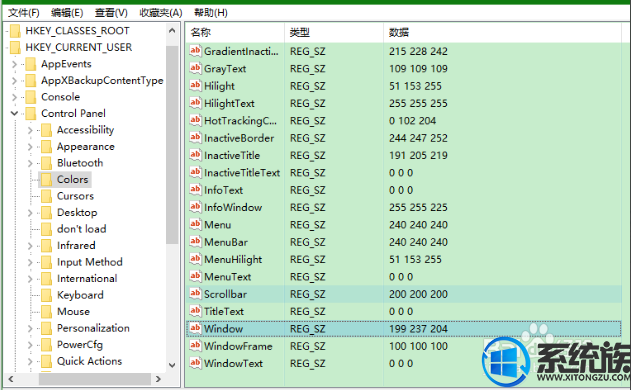
Task: Click the ab icon of MenuText
Action: pos(195,276)
